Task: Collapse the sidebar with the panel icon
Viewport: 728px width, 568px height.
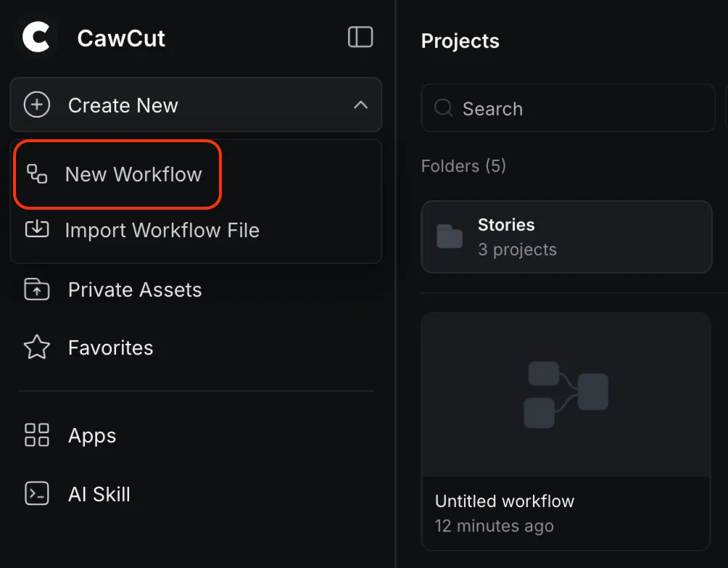Action: tap(360, 37)
